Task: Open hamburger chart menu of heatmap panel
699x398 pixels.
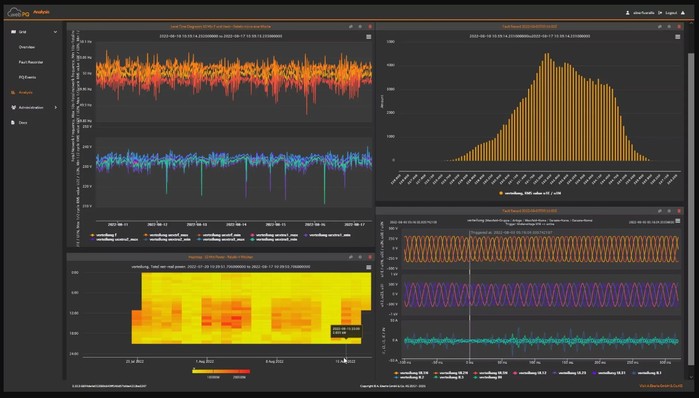Action: pos(369,267)
